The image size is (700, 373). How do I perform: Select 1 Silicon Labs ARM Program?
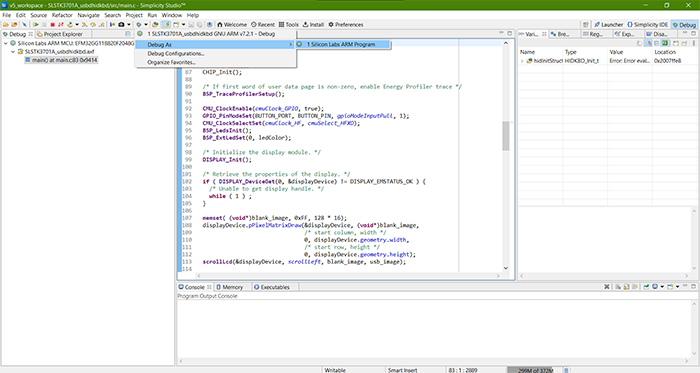[342, 44]
